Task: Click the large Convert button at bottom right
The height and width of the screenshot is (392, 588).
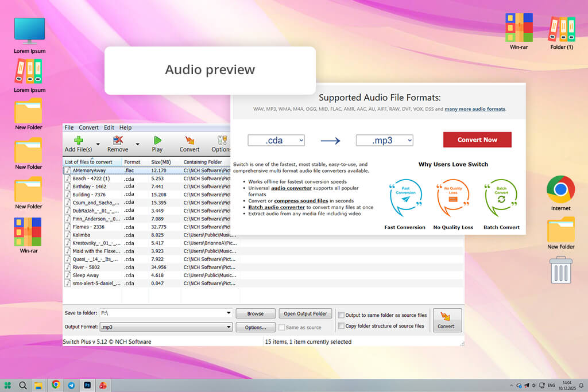Action: pos(447,320)
